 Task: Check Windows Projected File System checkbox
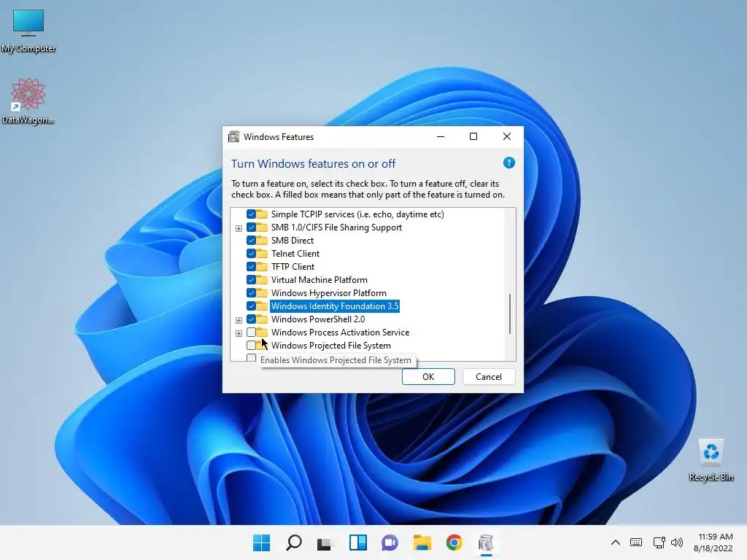tap(251, 345)
